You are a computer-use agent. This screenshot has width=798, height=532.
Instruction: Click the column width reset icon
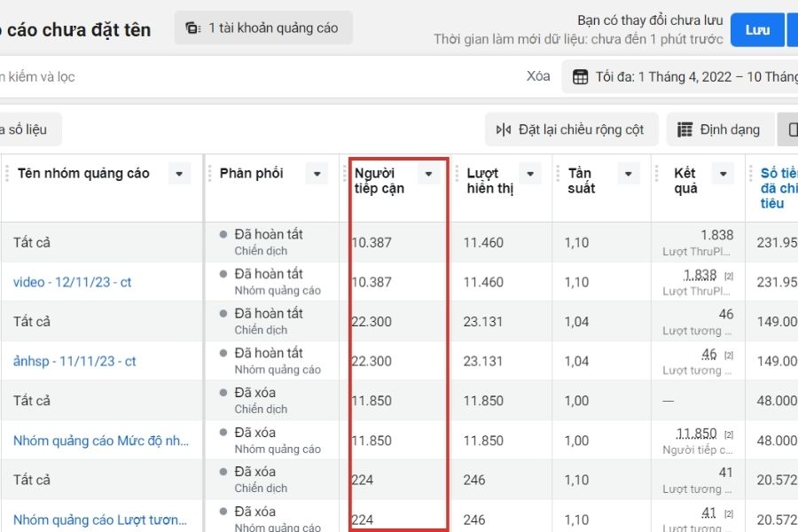click(x=504, y=129)
